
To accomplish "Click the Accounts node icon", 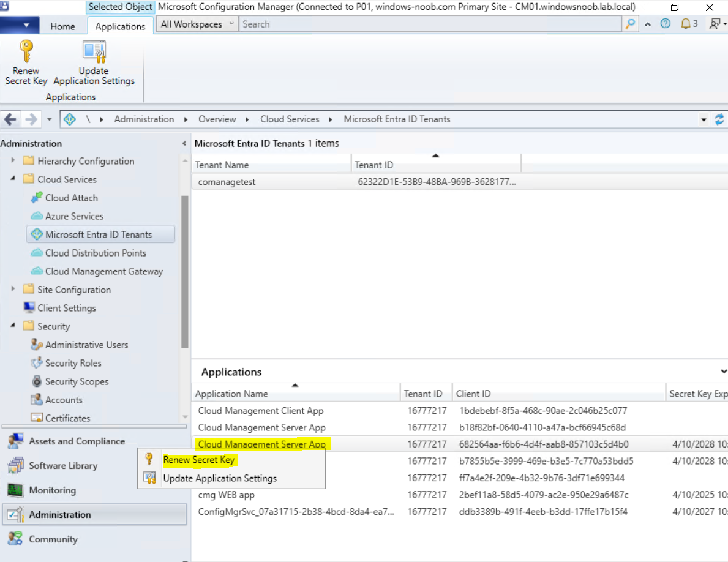I will coord(37,400).
